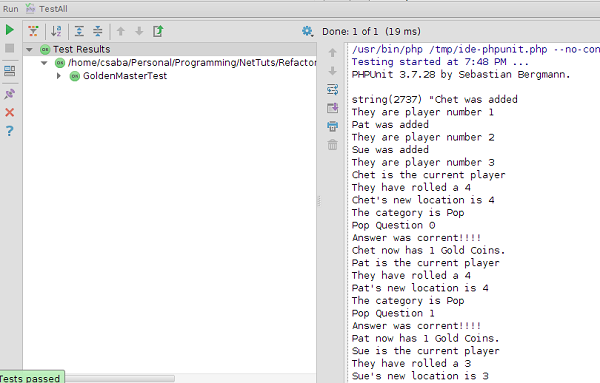
Task: Go to previous failed test arrow
Action: tap(121, 31)
